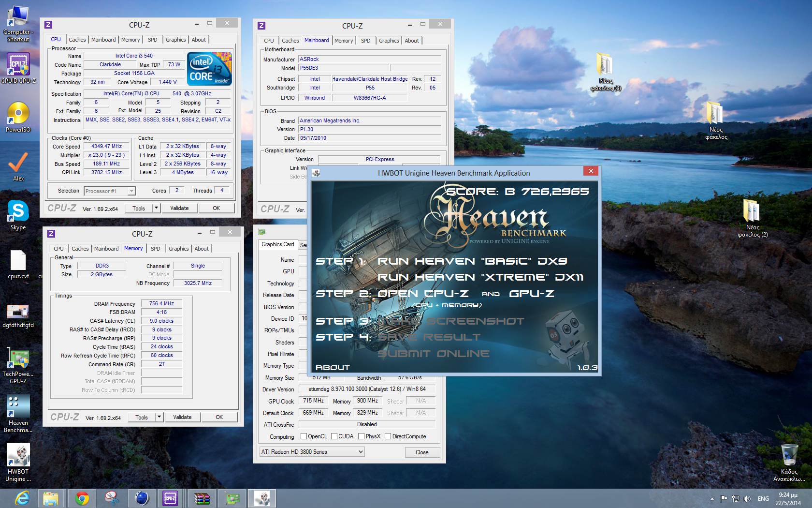This screenshot has height=508, width=812.
Task: Run Heaven "Basic" DX9 in HWBOT
Action: 472,261
